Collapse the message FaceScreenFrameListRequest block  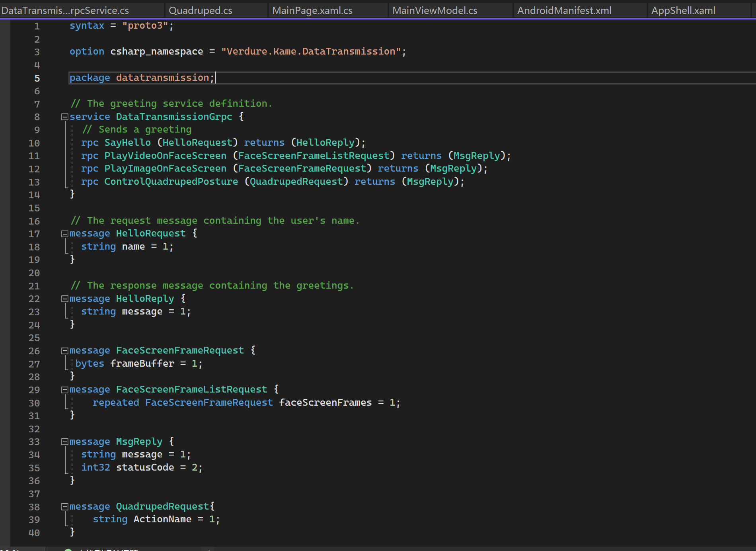click(x=64, y=390)
